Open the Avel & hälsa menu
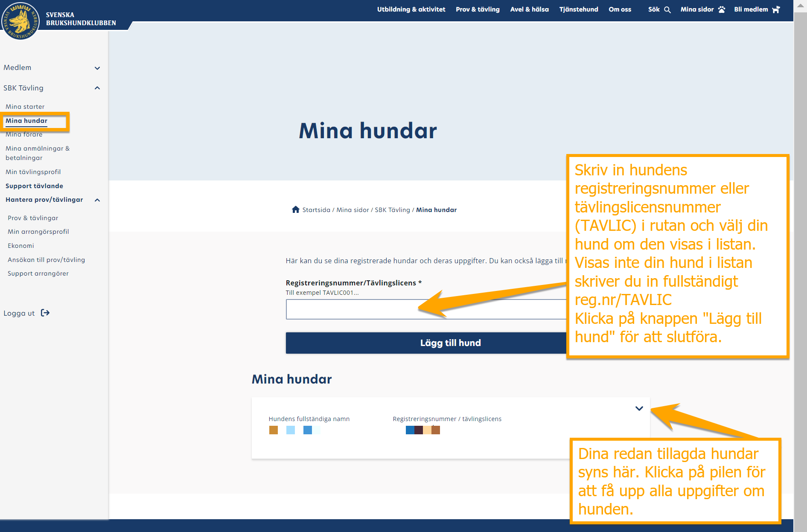807x532 pixels. (x=529, y=9)
